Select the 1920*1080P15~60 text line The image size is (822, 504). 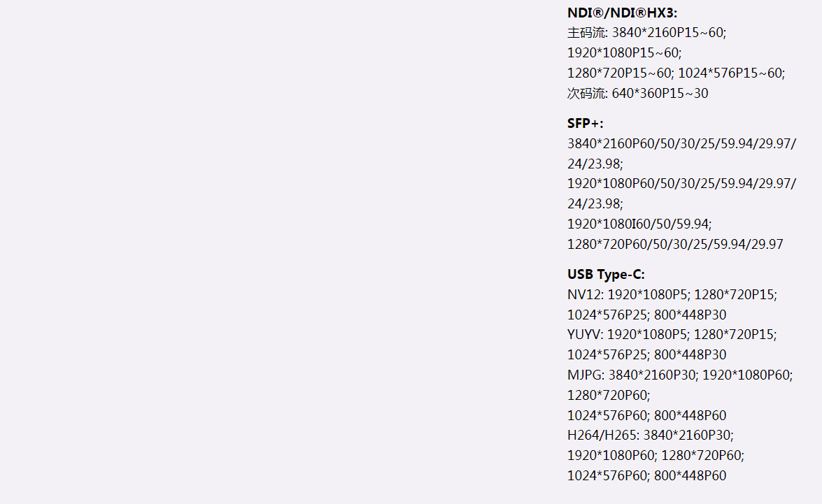(624, 53)
